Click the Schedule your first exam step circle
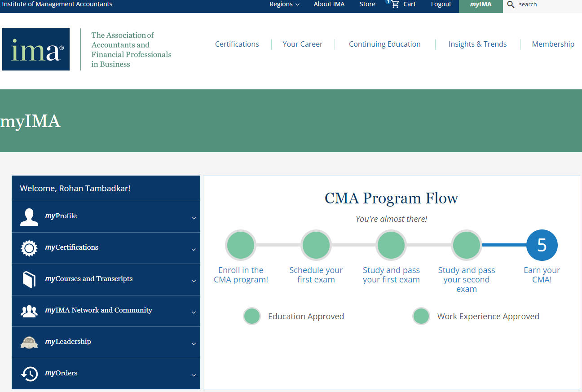The image size is (582, 392). point(316,246)
